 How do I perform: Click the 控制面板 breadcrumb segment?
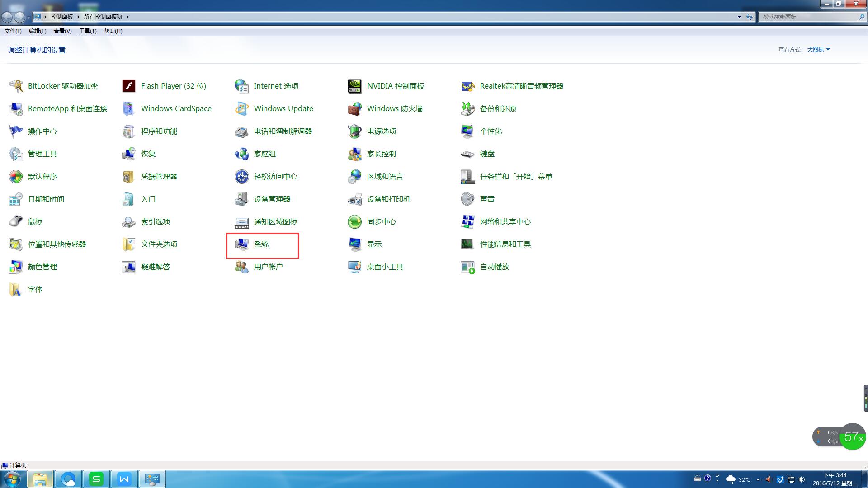tap(62, 17)
